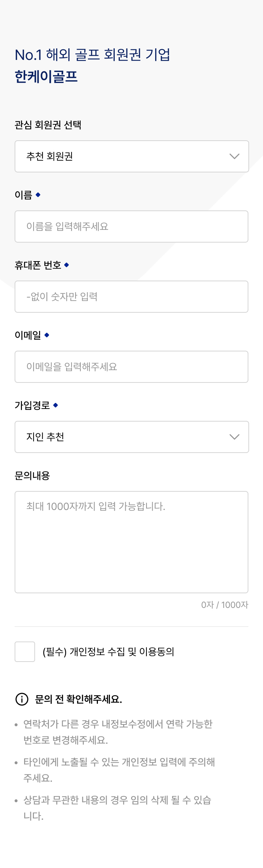Select the 이메일을 입력해주세요 email field
The image size is (263, 868).
[x=131, y=367]
